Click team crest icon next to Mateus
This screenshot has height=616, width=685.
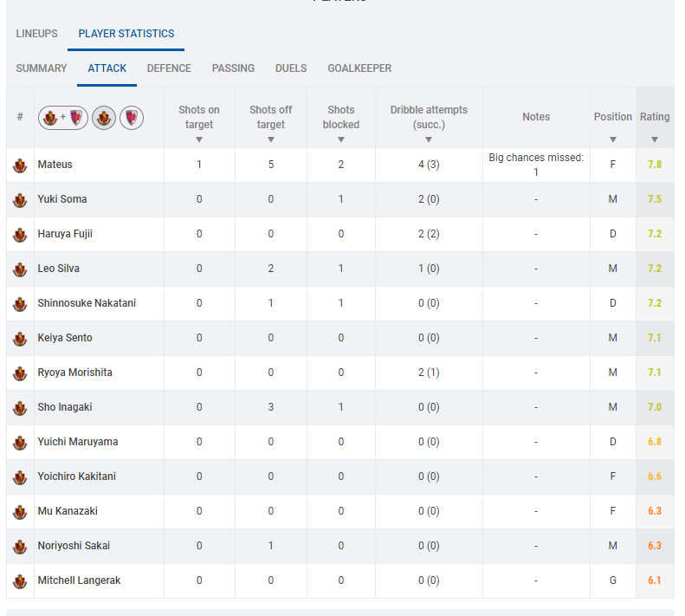coord(20,165)
